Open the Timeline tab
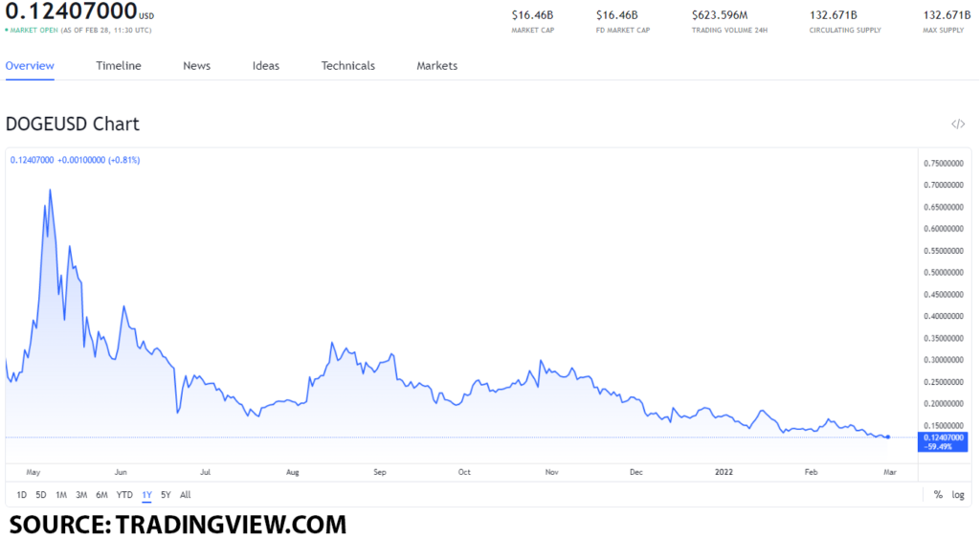 118,66
